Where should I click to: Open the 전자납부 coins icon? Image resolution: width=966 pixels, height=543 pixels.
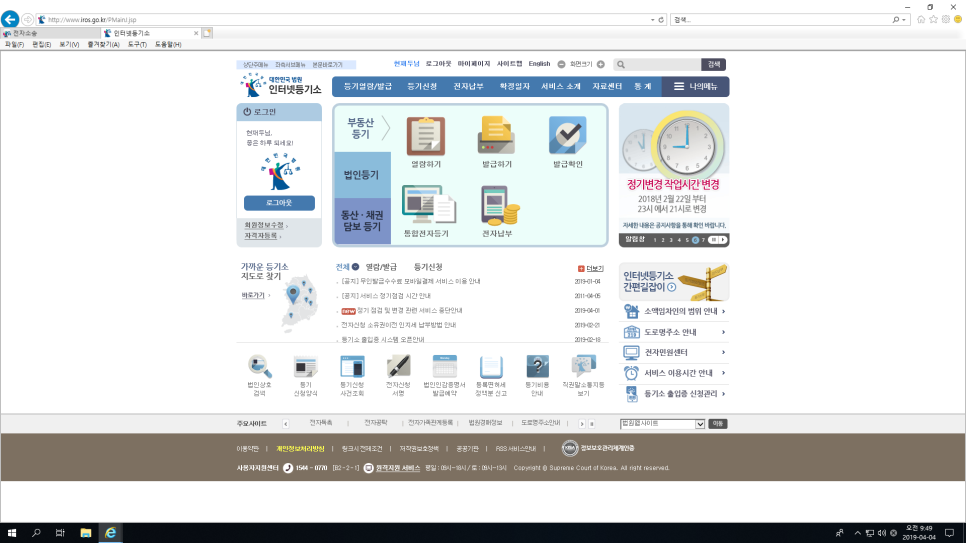pos(500,205)
